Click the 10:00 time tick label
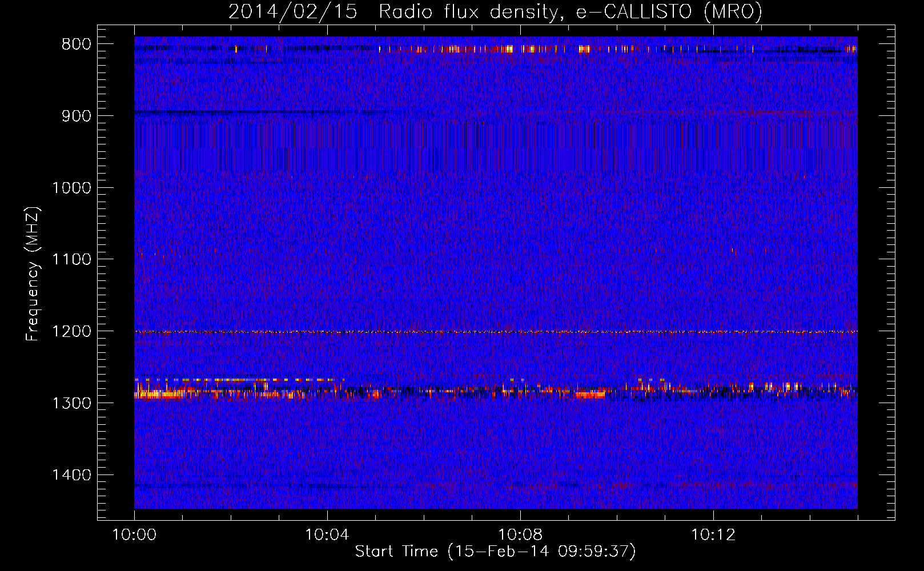Screen dimensions: 924x571 [x=134, y=535]
